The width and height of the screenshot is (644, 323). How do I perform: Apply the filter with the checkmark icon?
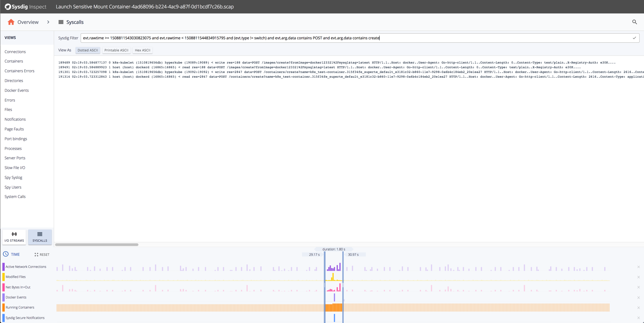pyautogui.click(x=634, y=38)
